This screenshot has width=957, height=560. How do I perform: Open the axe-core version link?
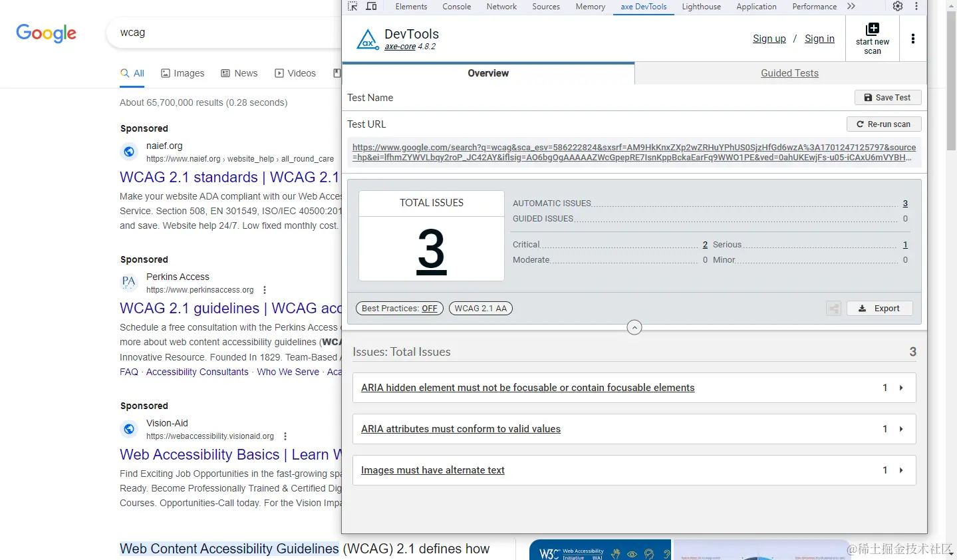(x=400, y=47)
